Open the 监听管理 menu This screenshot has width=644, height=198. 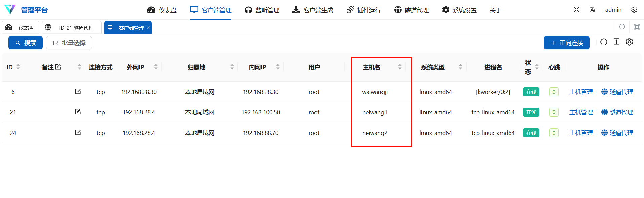point(262,10)
